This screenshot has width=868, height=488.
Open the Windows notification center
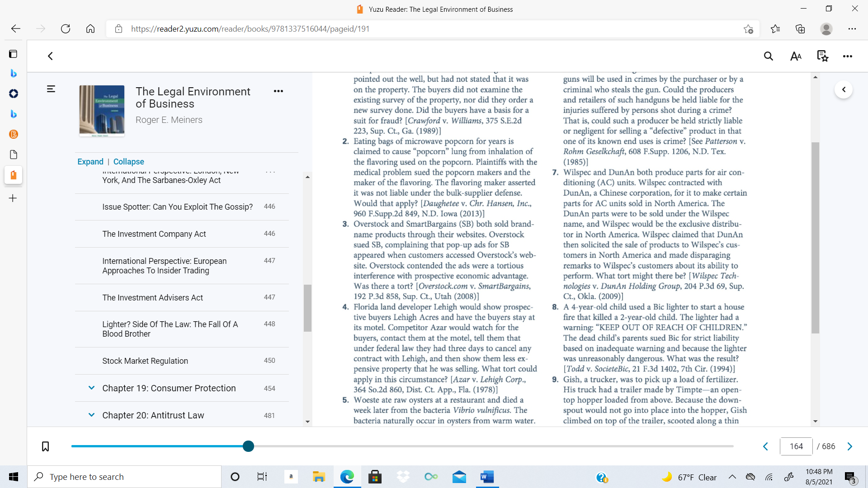pyautogui.click(x=850, y=477)
